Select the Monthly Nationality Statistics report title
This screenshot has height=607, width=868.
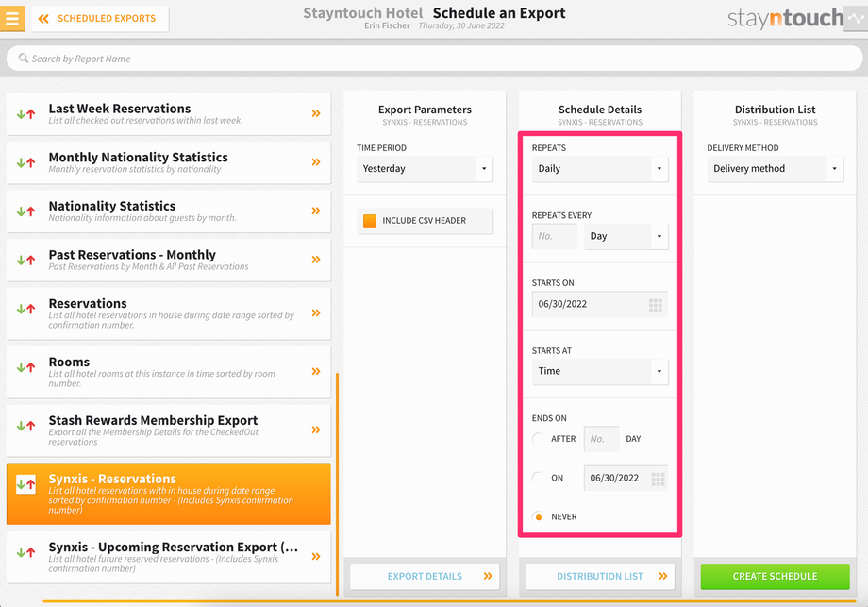(x=139, y=158)
